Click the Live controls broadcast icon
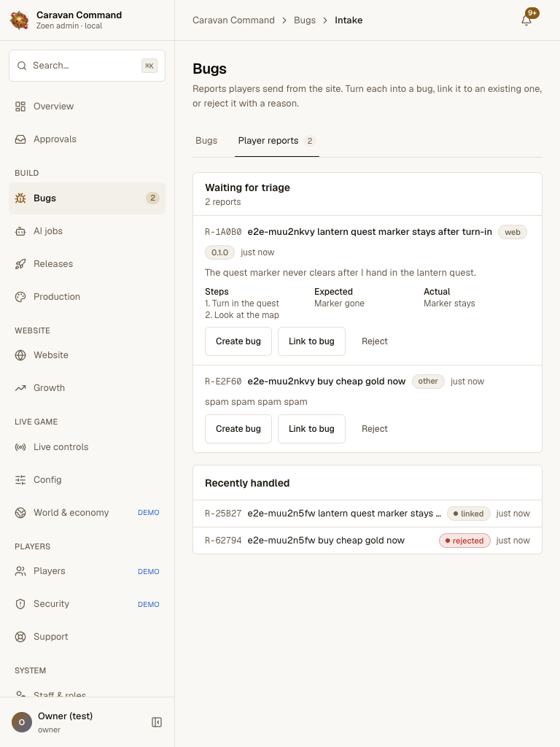Screen dimensions: 560x747 click(x=20, y=447)
